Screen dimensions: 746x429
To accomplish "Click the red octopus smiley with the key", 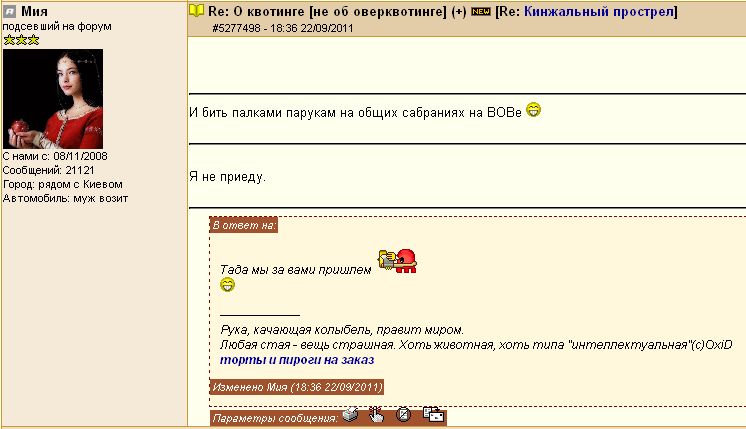I will click(x=397, y=261).
